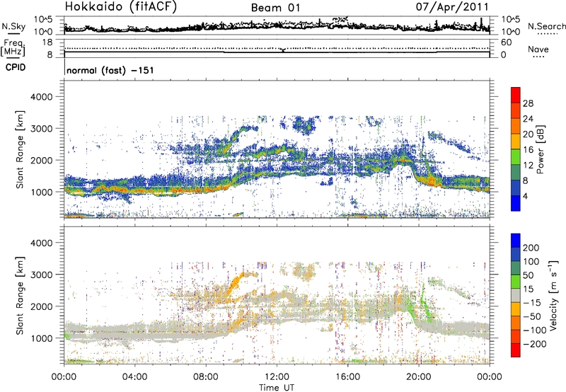Click the '16:00' time axis tick label

point(347,377)
